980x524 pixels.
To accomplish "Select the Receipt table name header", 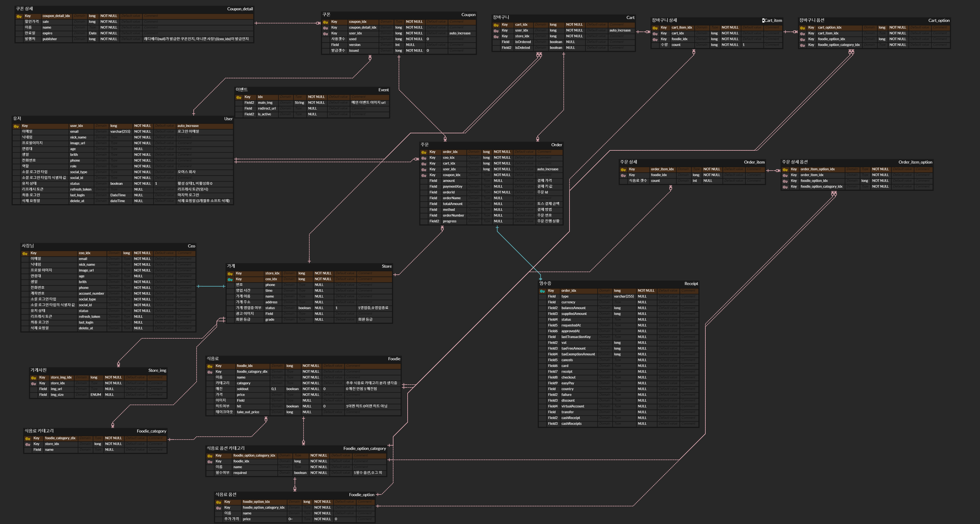I will click(691, 284).
